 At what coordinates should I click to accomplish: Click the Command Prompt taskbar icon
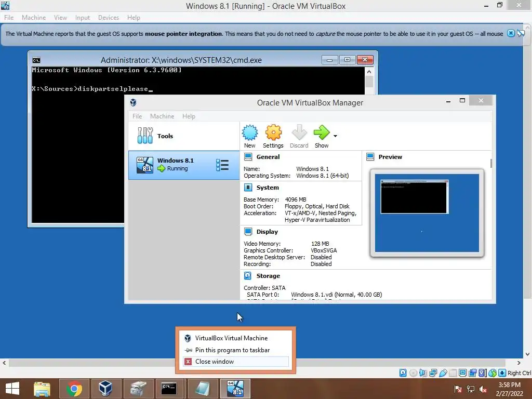coord(169,389)
